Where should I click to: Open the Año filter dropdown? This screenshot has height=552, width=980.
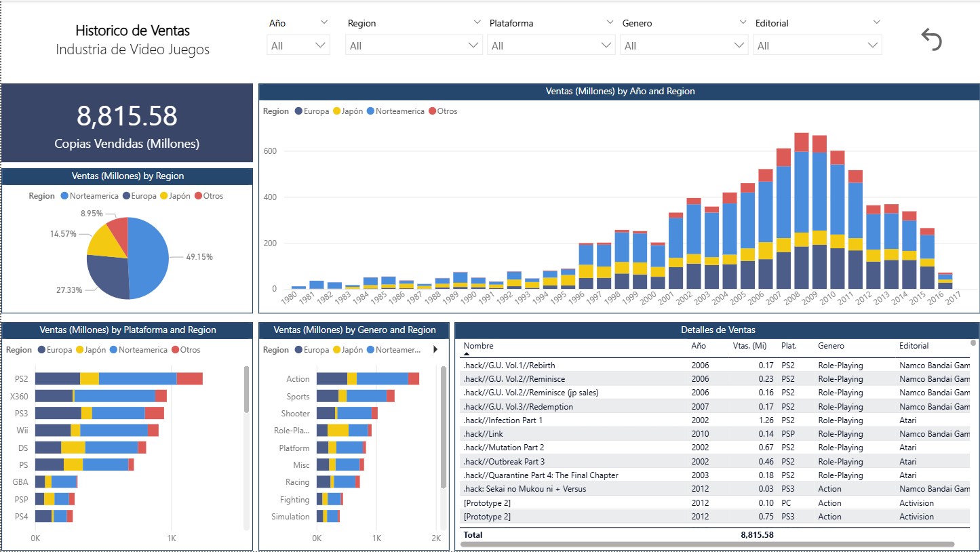pyautogui.click(x=298, y=45)
